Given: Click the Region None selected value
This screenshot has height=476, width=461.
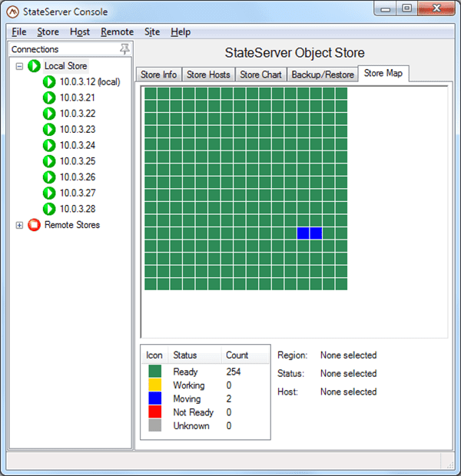Looking at the screenshot, I should [349, 355].
